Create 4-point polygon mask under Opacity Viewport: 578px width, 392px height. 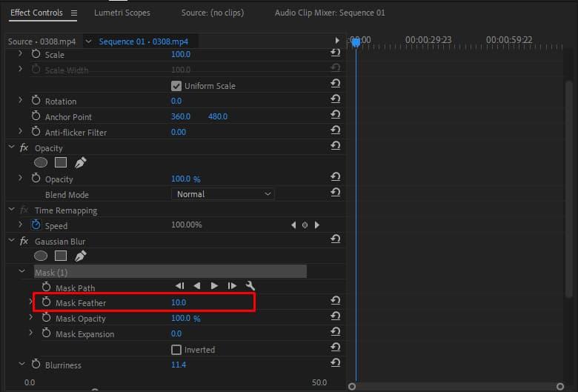[x=61, y=162]
